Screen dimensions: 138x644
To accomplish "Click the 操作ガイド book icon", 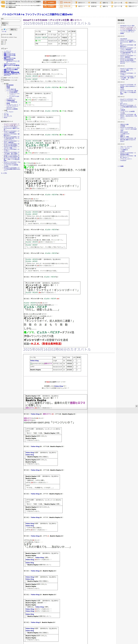I will pos(76,2).
